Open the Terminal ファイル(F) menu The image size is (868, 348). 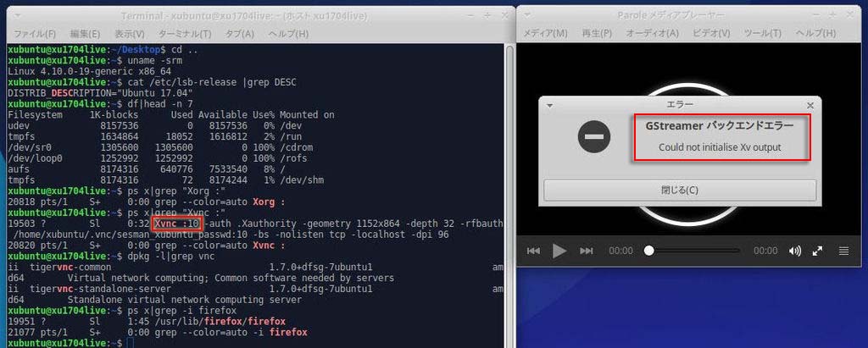click(x=34, y=34)
